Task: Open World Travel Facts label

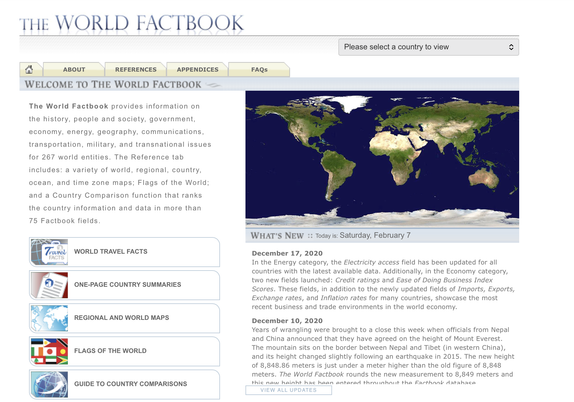Action: (111, 252)
